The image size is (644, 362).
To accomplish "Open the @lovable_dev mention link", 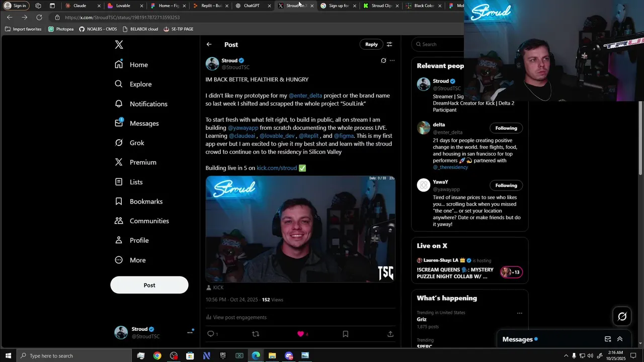I will click(277, 136).
